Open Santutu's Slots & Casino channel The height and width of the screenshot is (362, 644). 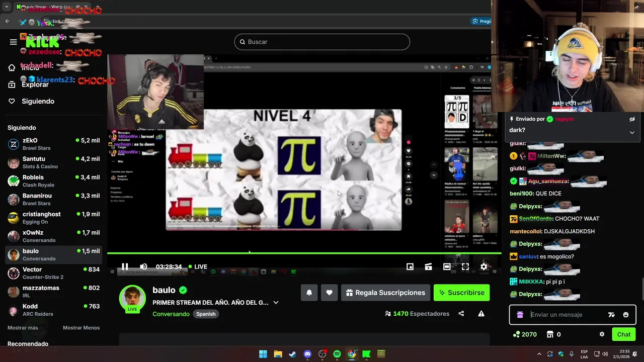(54, 162)
